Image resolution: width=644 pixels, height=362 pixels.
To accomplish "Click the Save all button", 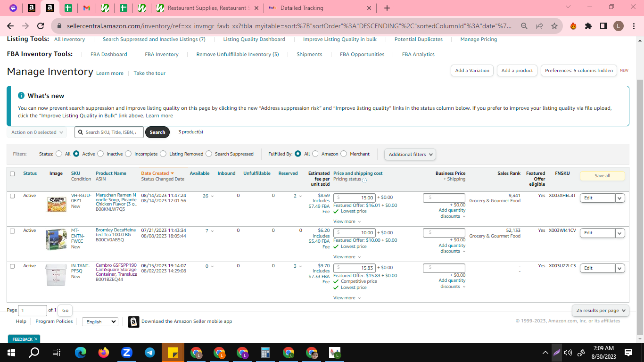I will 603,176.
